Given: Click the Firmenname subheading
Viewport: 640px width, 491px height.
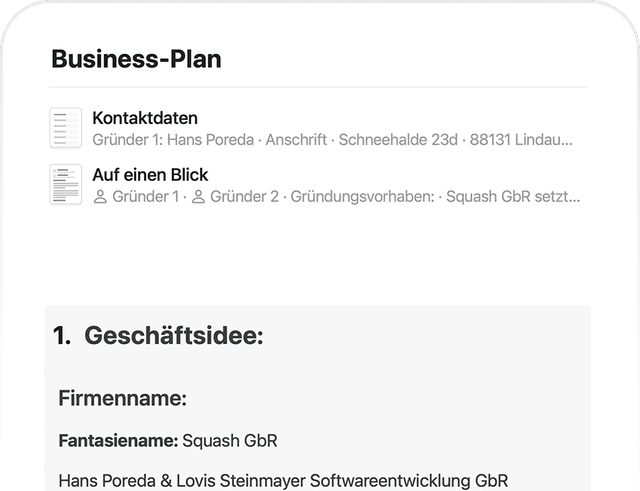Looking at the screenshot, I should [123, 399].
